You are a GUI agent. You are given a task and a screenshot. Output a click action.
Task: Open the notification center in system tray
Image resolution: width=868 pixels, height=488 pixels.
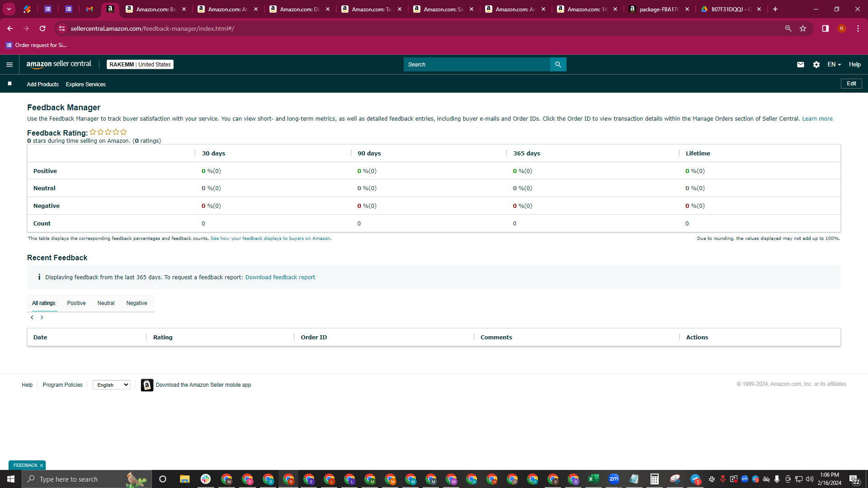854,479
